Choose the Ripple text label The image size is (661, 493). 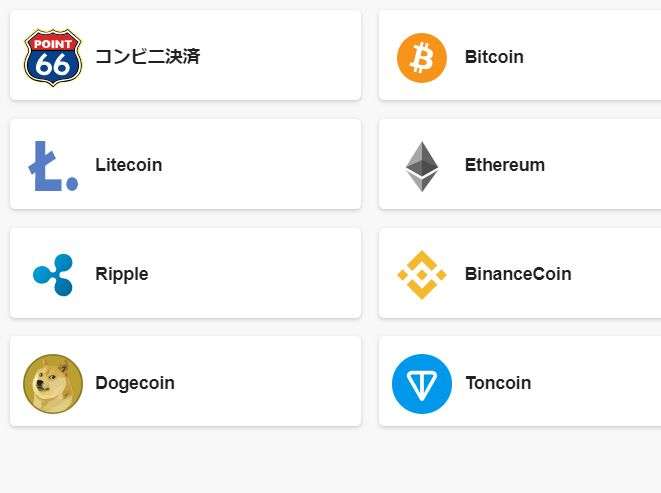tap(122, 274)
